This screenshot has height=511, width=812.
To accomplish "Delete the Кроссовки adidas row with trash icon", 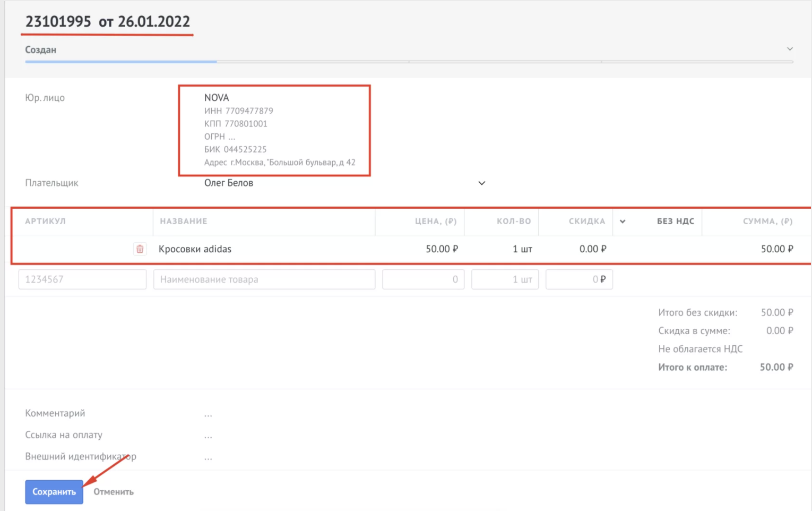I will 140,249.
